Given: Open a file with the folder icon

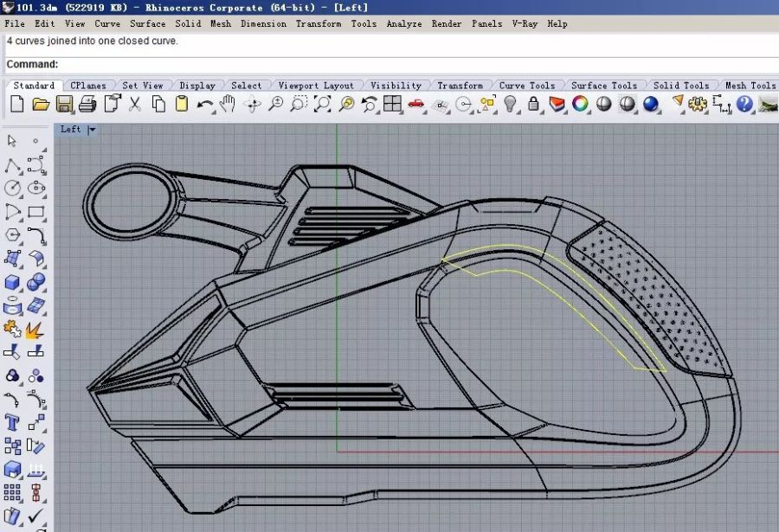Looking at the screenshot, I should click(40, 105).
